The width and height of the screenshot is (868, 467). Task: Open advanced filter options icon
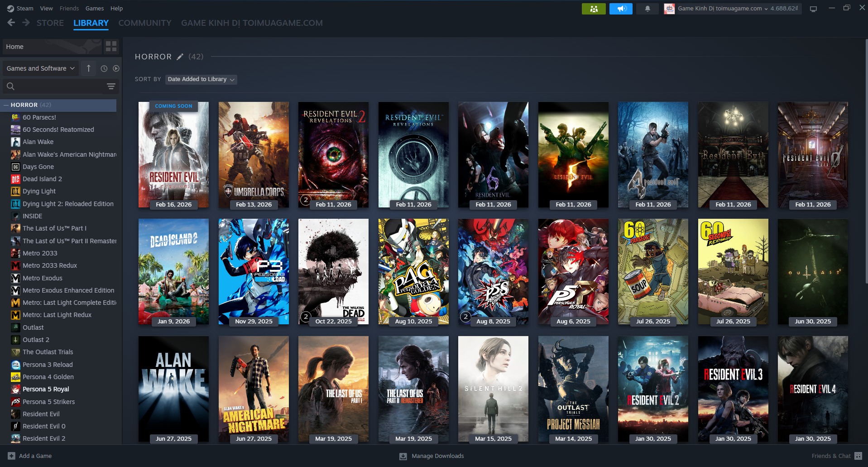pos(111,86)
